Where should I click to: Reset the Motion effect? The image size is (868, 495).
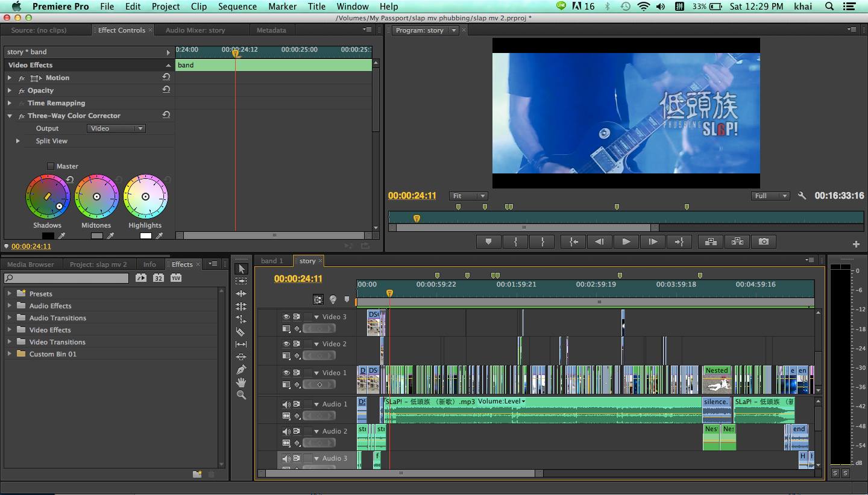pos(166,77)
